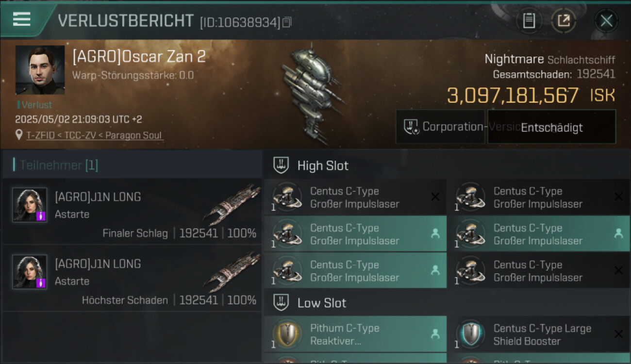This screenshot has height=364, width=631.
Task: Click the X mark on the Centus Large Shield Booster
Action: 618,334
